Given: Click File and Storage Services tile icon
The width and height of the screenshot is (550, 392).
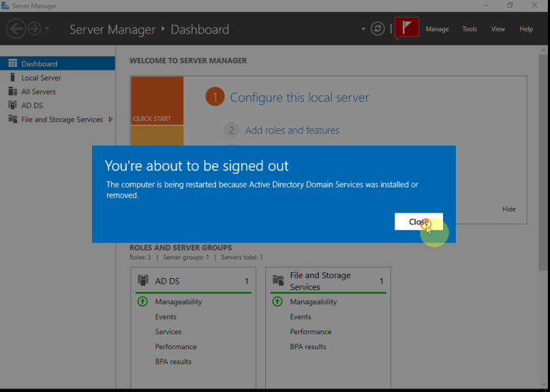Looking at the screenshot, I should [x=278, y=280].
